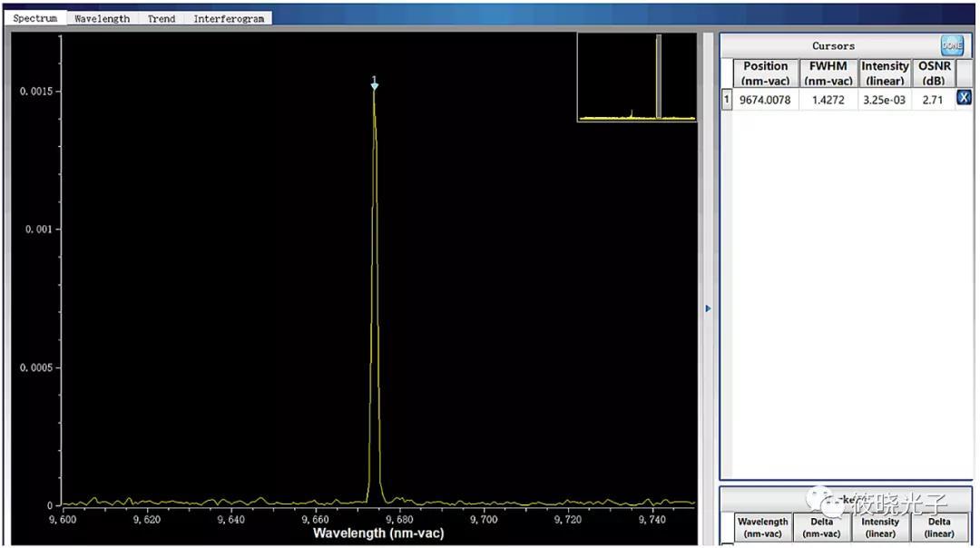The width and height of the screenshot is (980, 548).
Task: Delete cursor 1 with the X button
Action: [964, 98]
